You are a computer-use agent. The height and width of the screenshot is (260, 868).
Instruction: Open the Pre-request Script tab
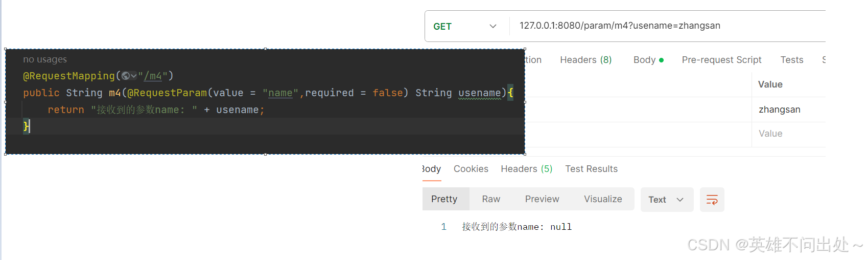click(721, 60)
